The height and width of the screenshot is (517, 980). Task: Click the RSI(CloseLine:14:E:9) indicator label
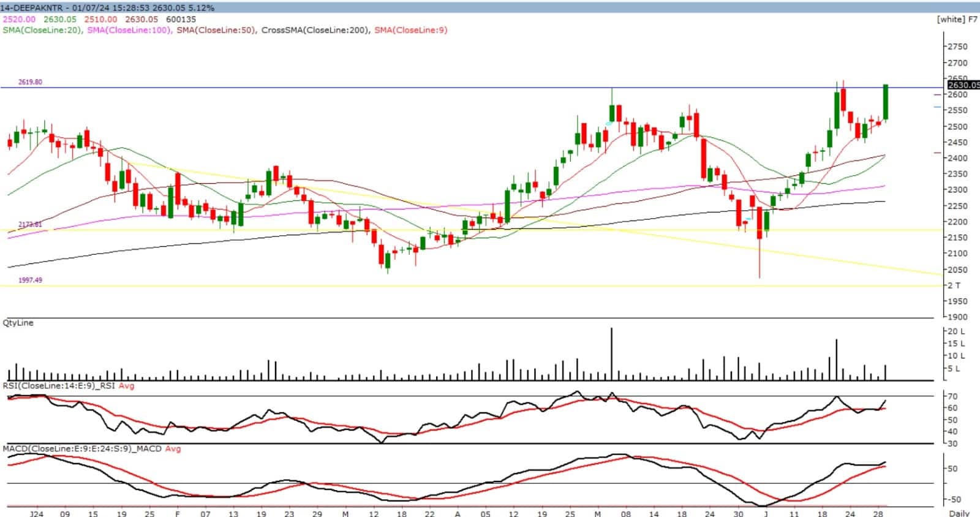[59, 386]
